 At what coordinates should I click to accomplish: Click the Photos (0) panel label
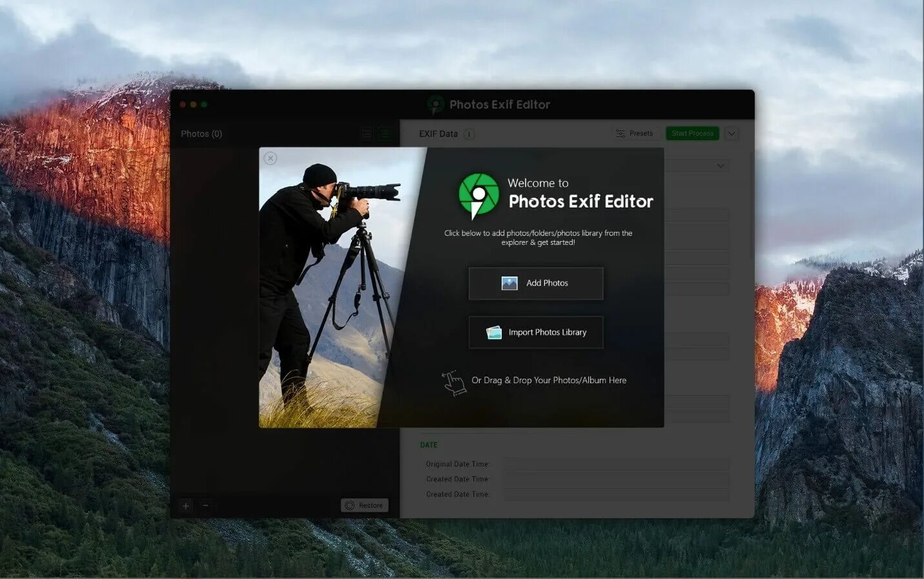pyautogui.click(x=201, y=134)
